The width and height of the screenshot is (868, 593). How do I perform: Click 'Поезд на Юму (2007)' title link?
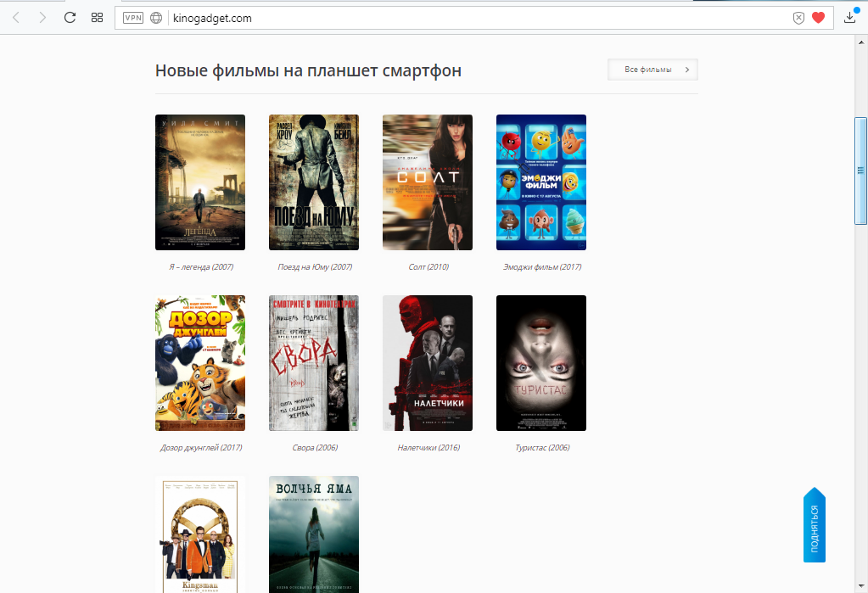[x=315, y=267]
